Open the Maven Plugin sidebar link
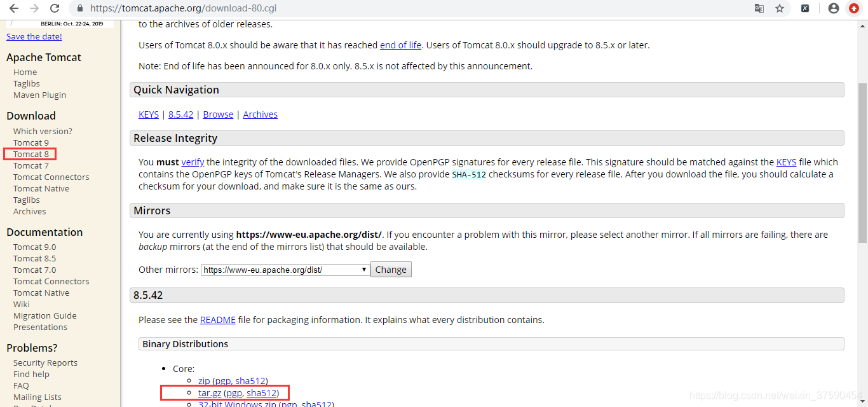 [x=40, y=95]
